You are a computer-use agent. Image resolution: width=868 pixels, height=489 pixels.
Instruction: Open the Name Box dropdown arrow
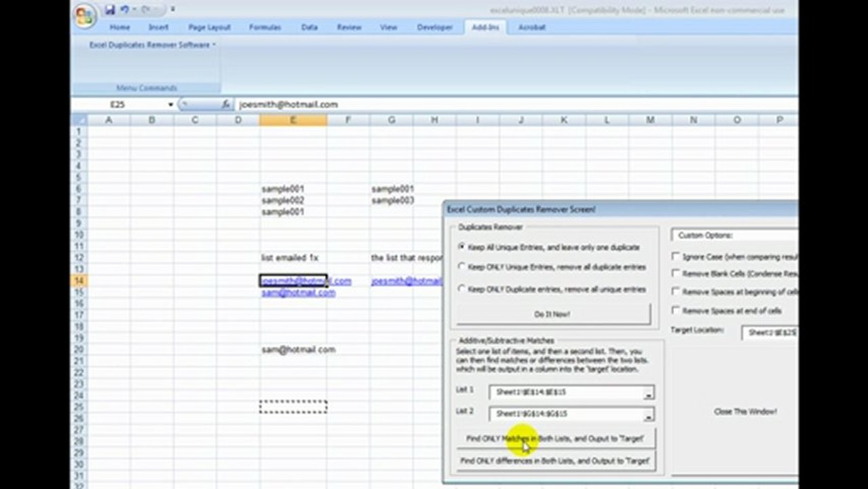pyautogui.click(x=170, y=105)
